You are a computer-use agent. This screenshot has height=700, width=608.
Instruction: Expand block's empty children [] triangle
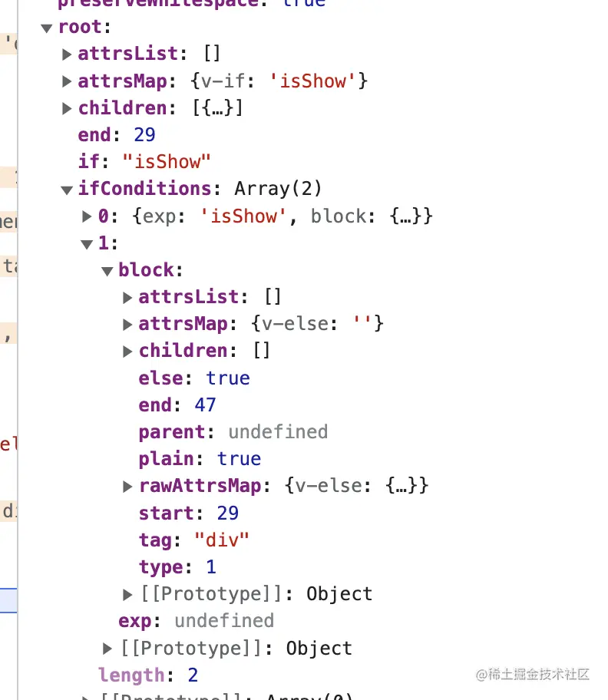tap(127, 352)
